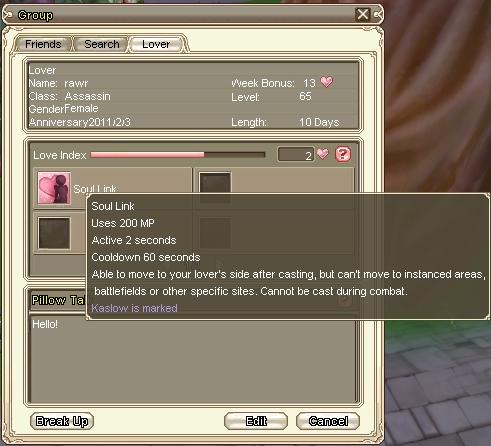Open the Love Index help question mark
Screen dimensions: 491x446
[343, 154]
